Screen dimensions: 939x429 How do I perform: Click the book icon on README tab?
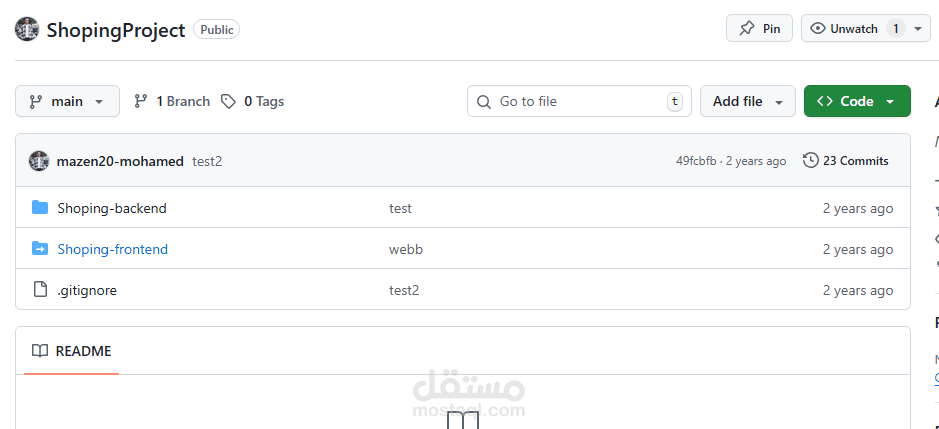tap(40, 351)
